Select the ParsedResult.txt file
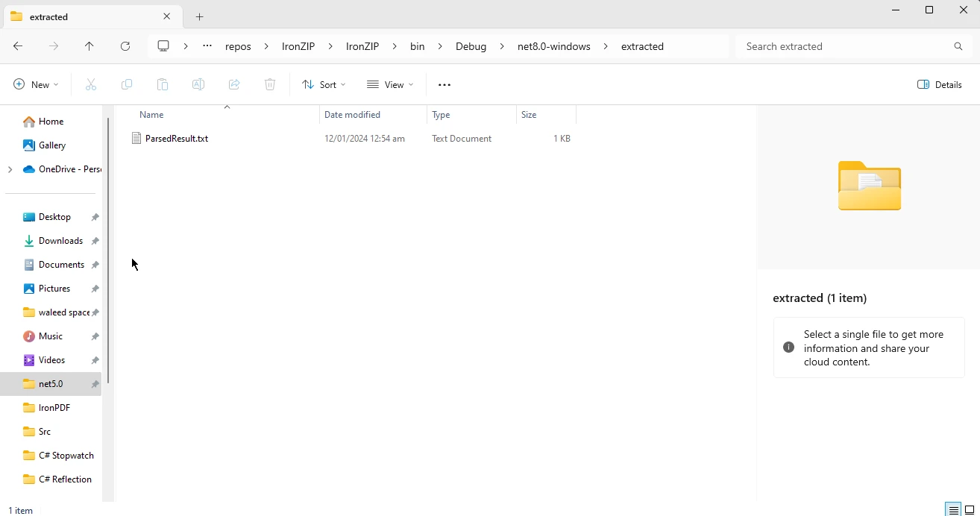980x516 pixels. pos(177,139)
